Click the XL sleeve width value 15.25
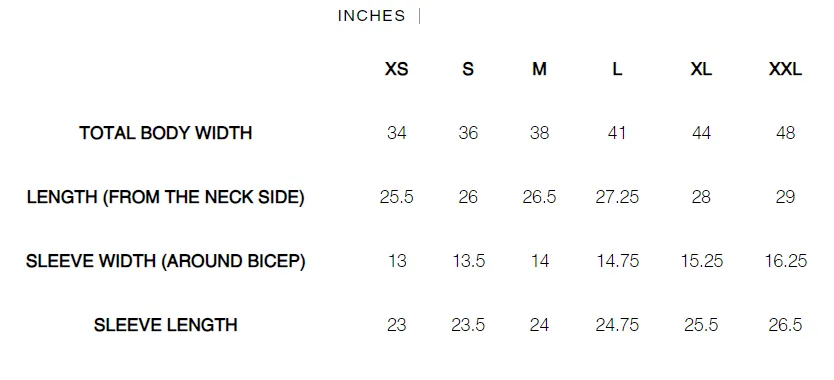The height and width of the screenshot is (380, 834). pyautogui.click(x=702, y=261)
